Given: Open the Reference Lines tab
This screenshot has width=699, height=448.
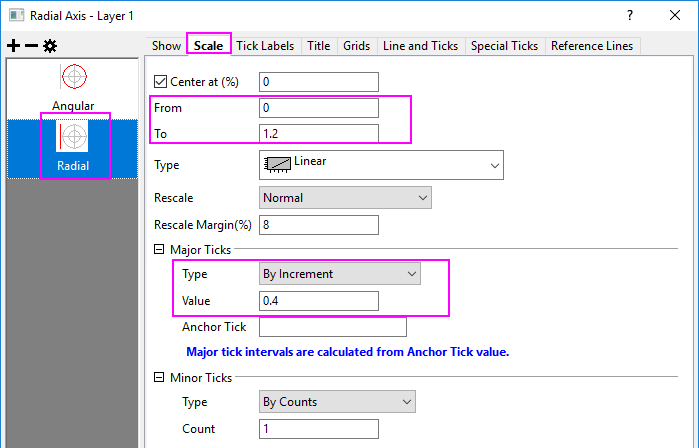Looking at the screenshot, I should [x=591, y=45].
